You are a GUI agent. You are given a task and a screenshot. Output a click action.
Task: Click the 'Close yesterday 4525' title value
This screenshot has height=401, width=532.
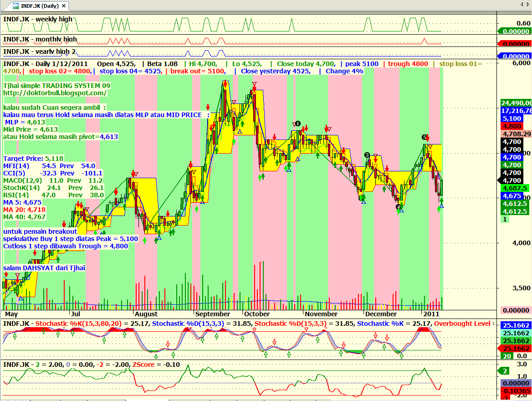coord(276,71)
